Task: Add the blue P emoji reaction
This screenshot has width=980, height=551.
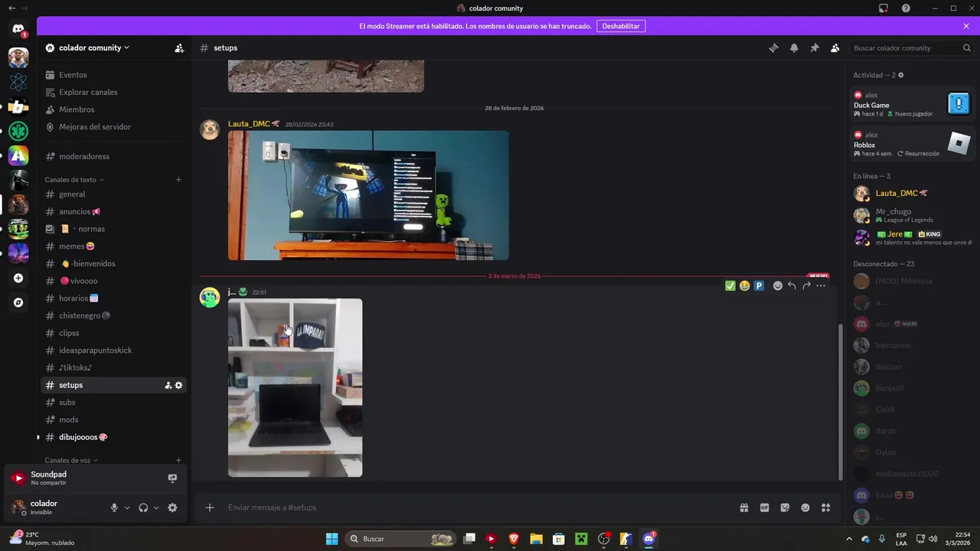Action: pos(759,285)
